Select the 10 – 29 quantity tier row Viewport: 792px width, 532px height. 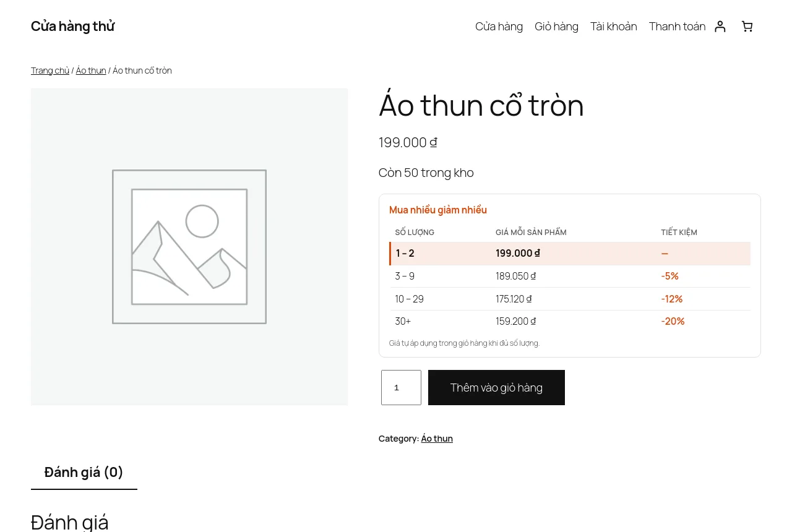570,299
